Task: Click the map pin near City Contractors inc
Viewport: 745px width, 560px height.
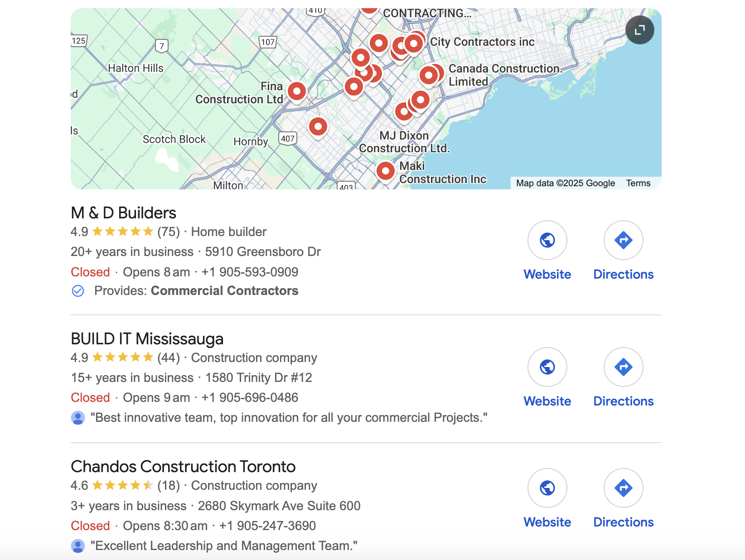Action: click(x=413, y=44)
